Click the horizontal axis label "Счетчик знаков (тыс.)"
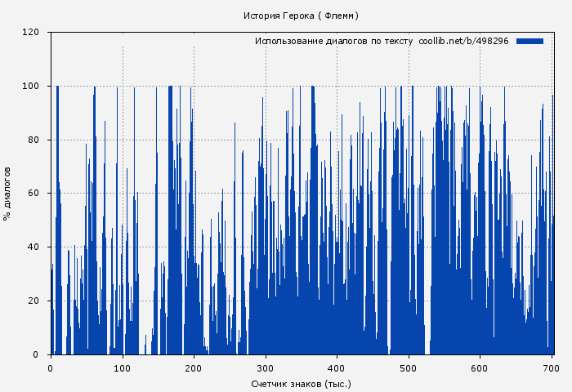572x392 pixels. [302, 383]
